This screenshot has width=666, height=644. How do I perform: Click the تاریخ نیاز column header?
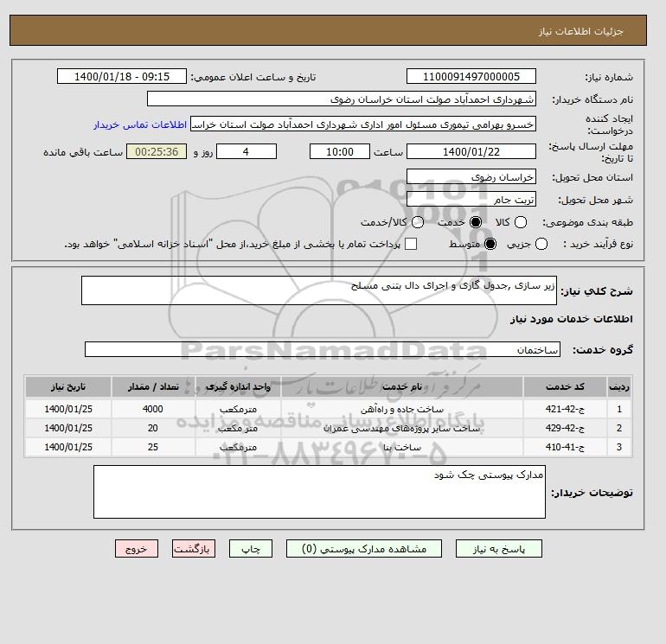tap(68, 386)
